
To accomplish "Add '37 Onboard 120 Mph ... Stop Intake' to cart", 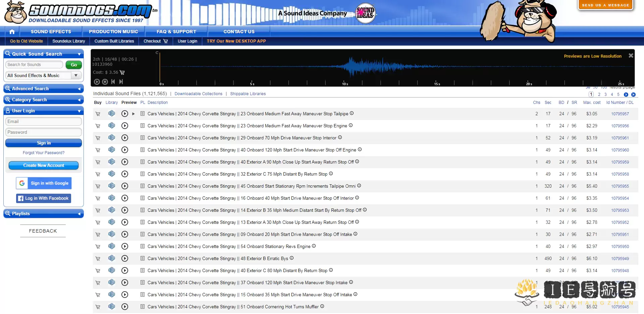I will point(98,283).
